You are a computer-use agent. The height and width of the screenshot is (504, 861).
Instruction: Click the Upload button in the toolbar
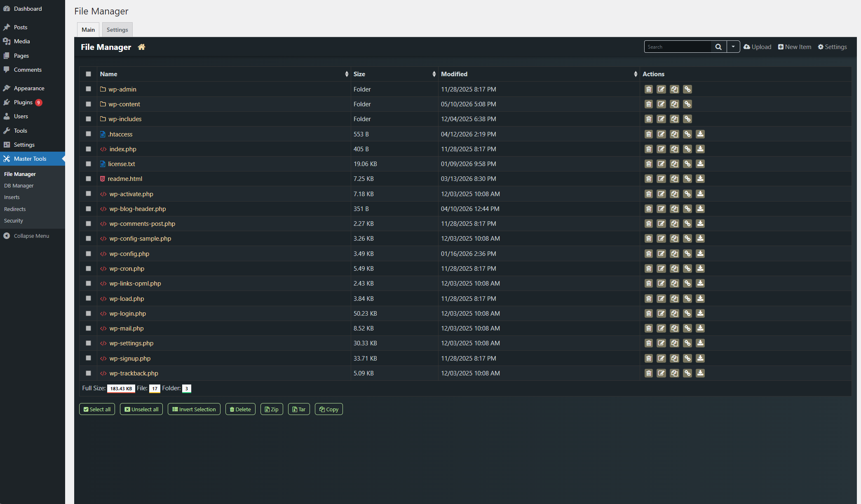[758, 47]
